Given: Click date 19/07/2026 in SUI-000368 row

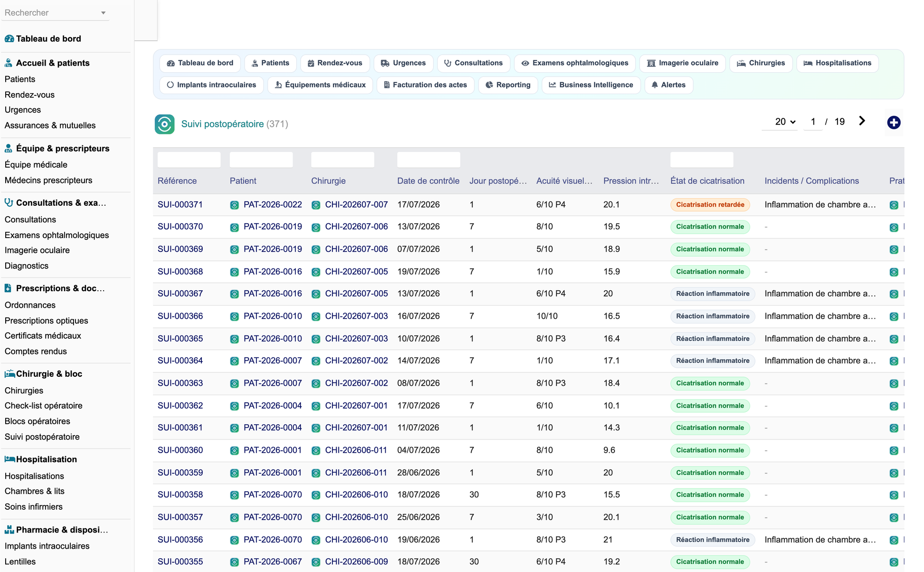Looking at the screenshot, I should click(418, 272).
